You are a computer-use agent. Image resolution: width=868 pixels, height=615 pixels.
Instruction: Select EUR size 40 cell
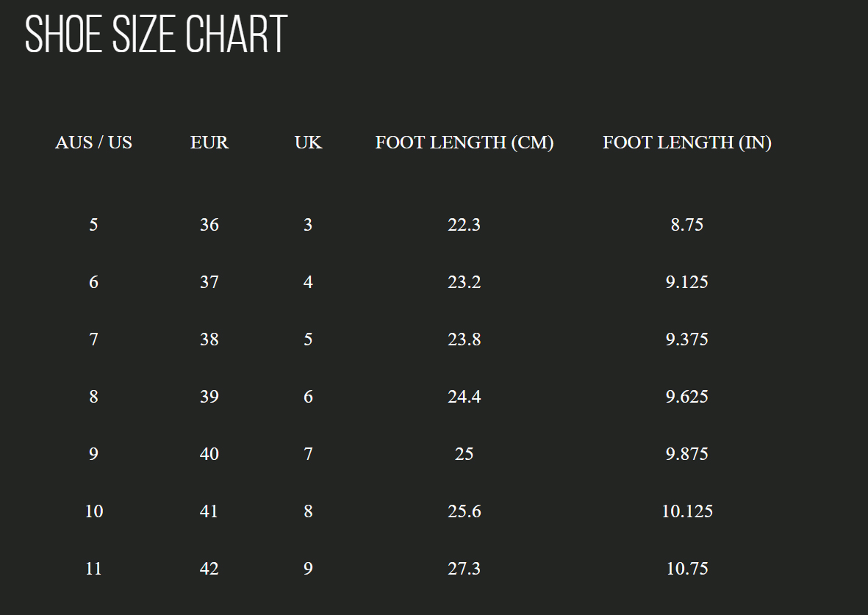(209, 454)
